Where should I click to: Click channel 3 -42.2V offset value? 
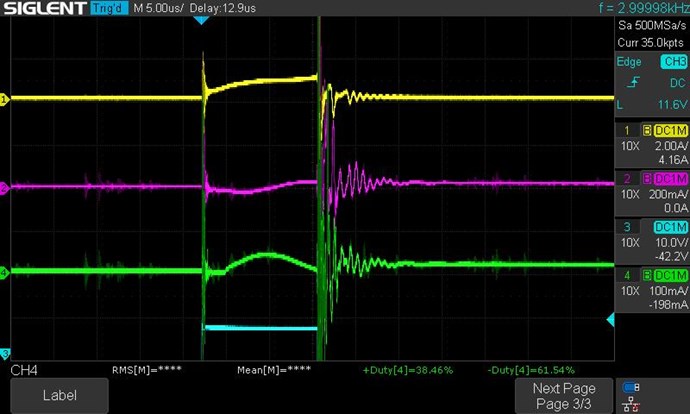coord(671,256)
